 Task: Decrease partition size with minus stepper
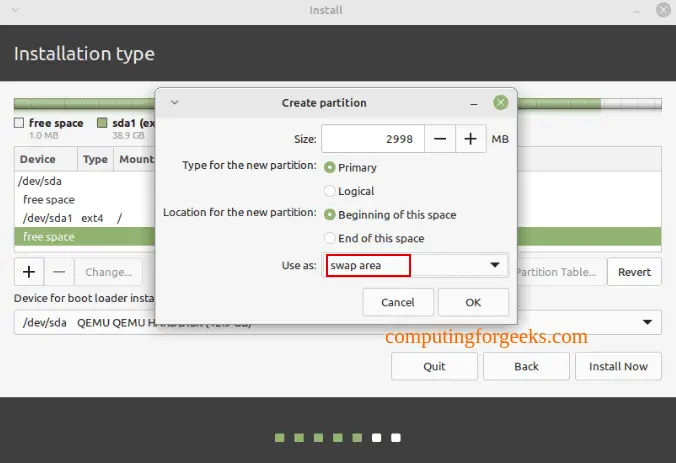coord(440,139)
